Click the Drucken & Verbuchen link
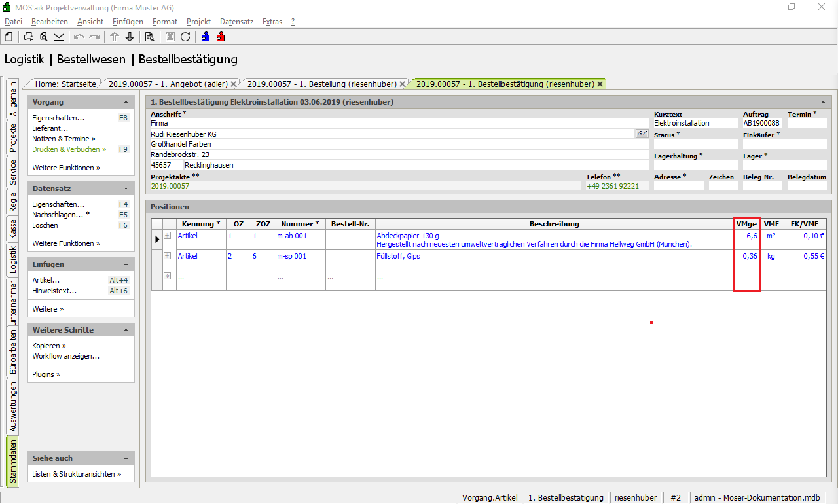 coord(69,149)
